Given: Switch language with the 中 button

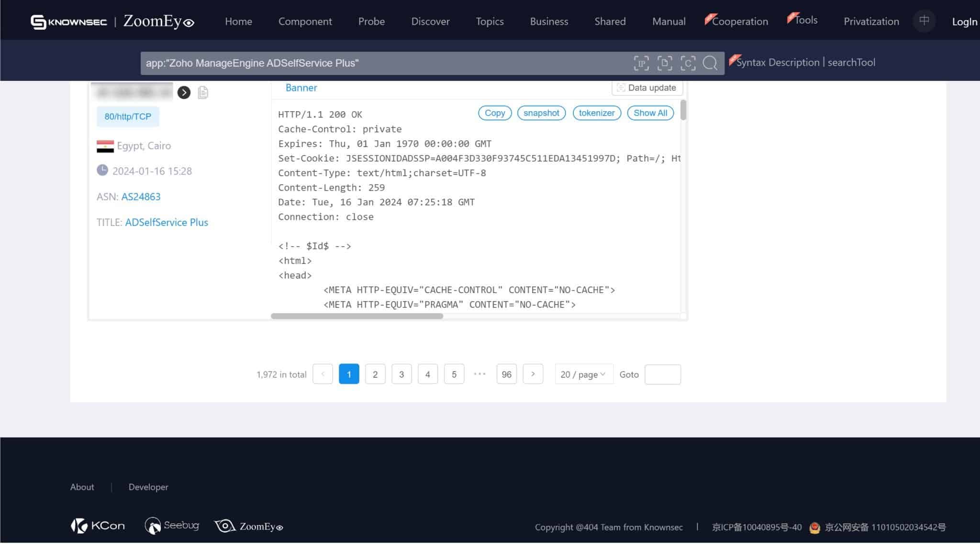Looking at the screenshot, I should [x=924, y=21].
